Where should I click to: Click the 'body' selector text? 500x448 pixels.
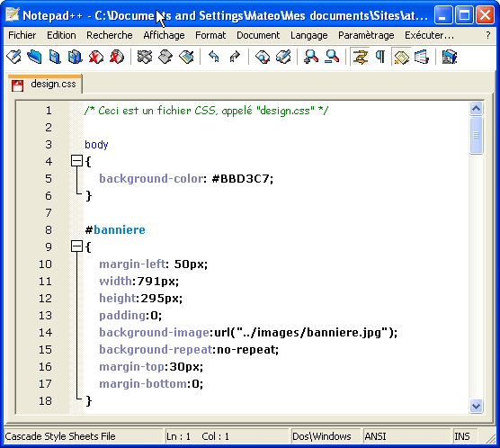pyautogui.click(x=96, y=145)
